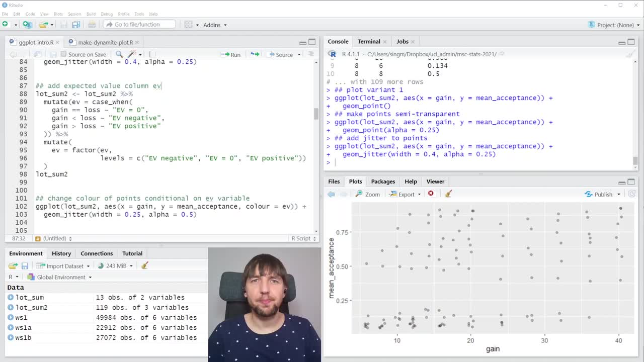
Task: Remove the current plot with red X
Action: pos(431,194)
